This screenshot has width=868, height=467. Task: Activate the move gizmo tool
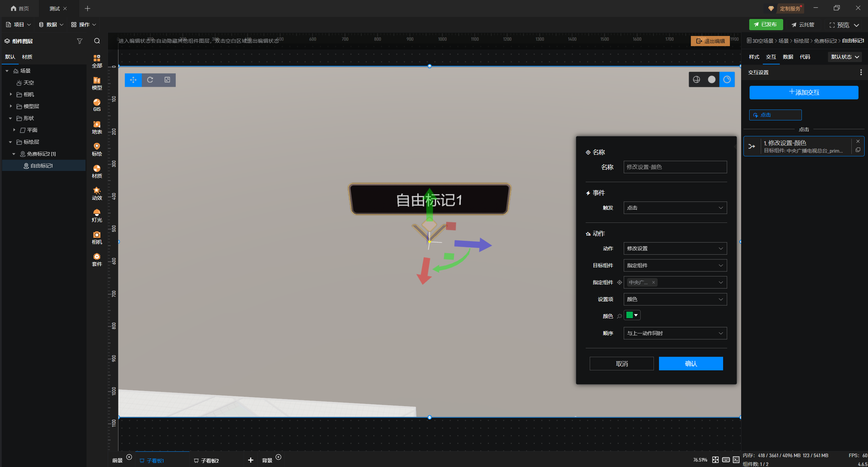pyautogui.click(x=133, y=80)
